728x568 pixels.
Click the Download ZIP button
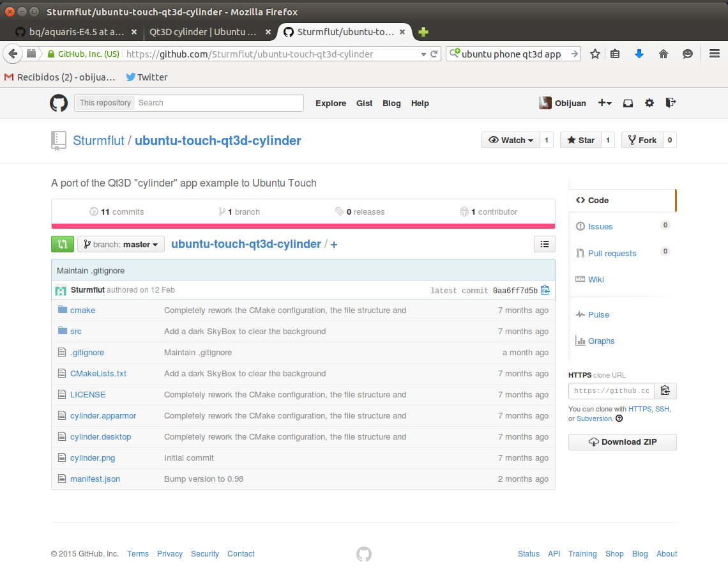click(x=622, y=442)
